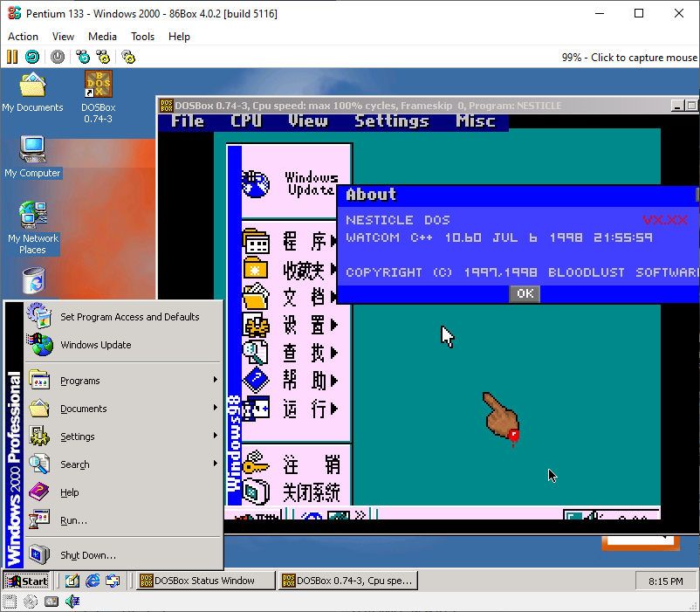The image size is (700, 612).
Task: Send Ctrl+Alt+Del using the 86Box toolbar icon
Action: coord(83,57)
